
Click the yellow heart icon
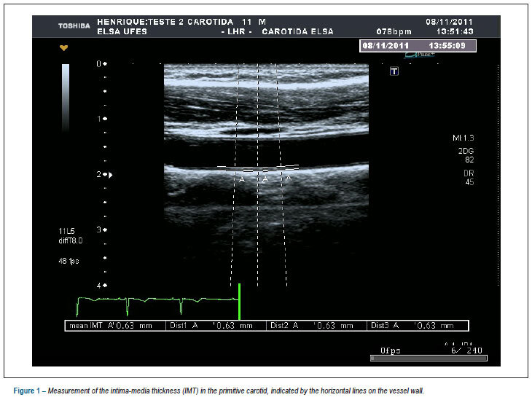point(64,48)
